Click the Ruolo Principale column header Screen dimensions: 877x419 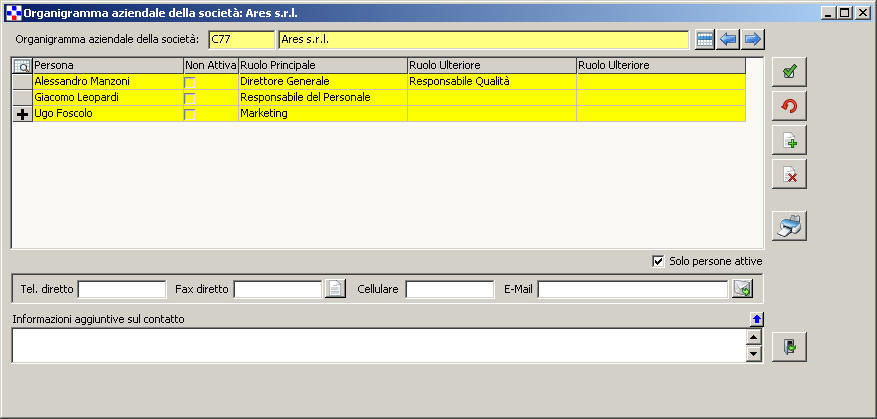[x=322, y=65]
